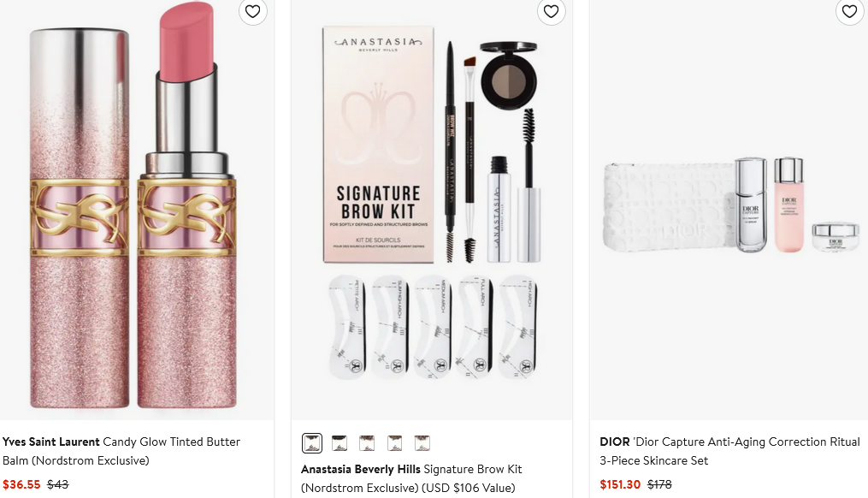Pick the third brow kit shade swatch
868x498 pixels.
coord(367,442)
